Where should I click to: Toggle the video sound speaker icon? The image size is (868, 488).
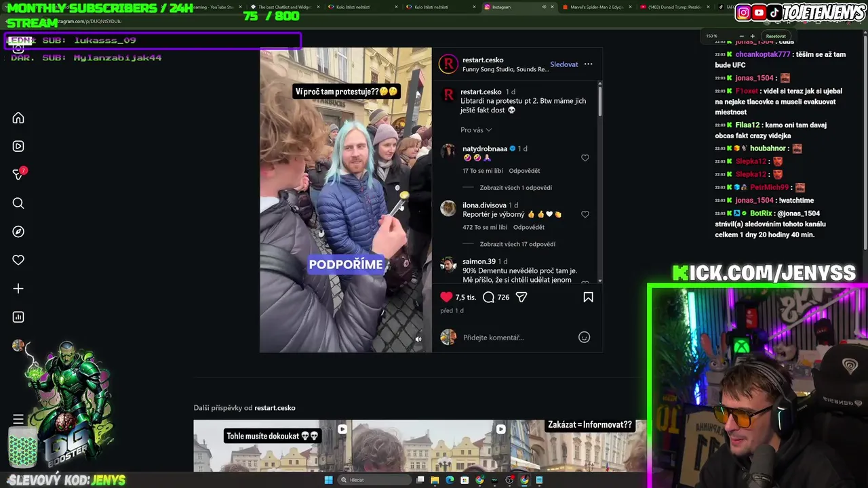(418, 340)
